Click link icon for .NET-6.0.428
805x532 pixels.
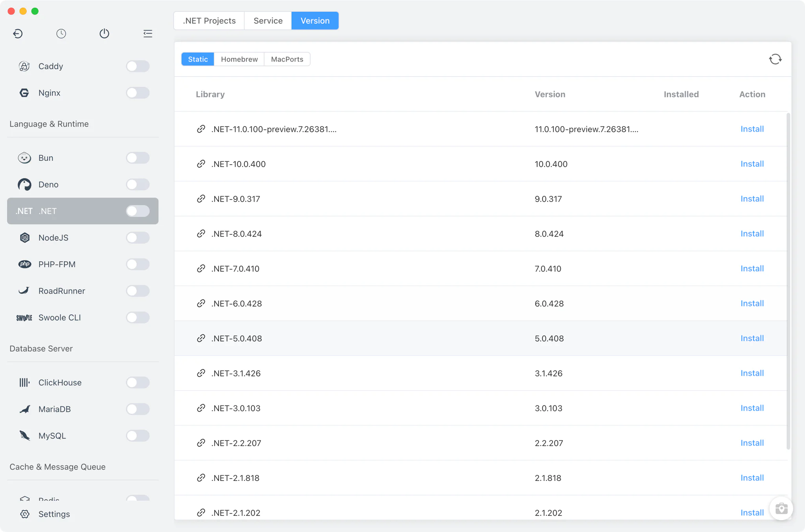201,303
